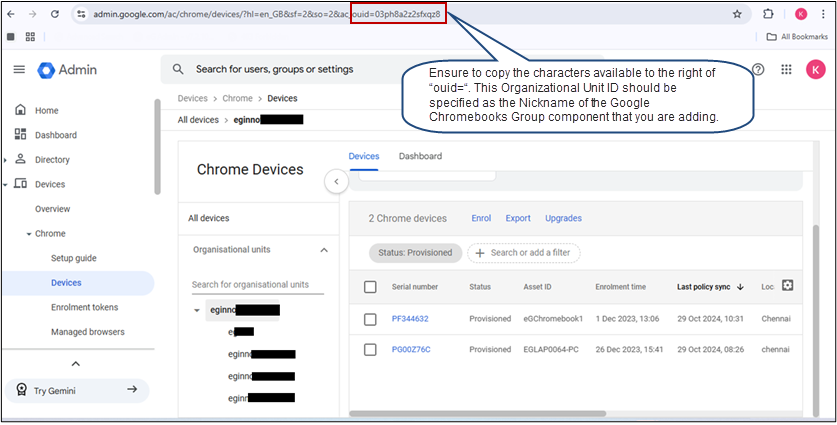Switch to the Dashboard tab

[420, 156]
